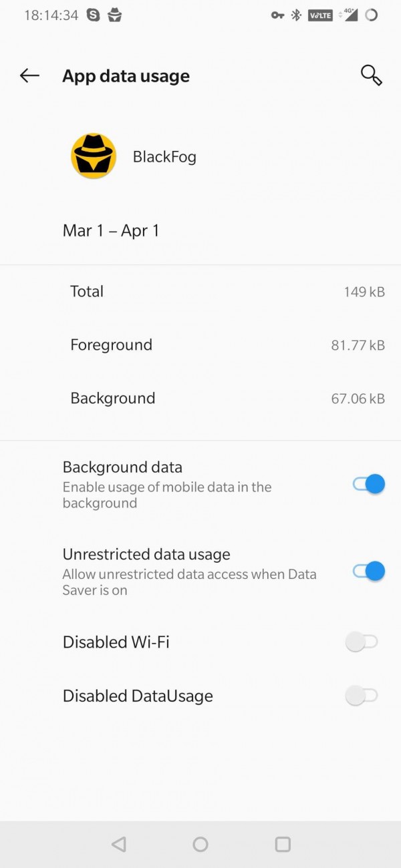Tap the Recent apps navigation button
This screenshot has width=401, height=868.
281,843
